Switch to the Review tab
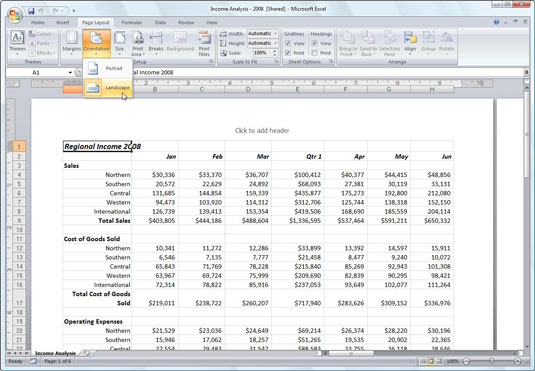Screen dimensions: 535x371 pos(186,23)
